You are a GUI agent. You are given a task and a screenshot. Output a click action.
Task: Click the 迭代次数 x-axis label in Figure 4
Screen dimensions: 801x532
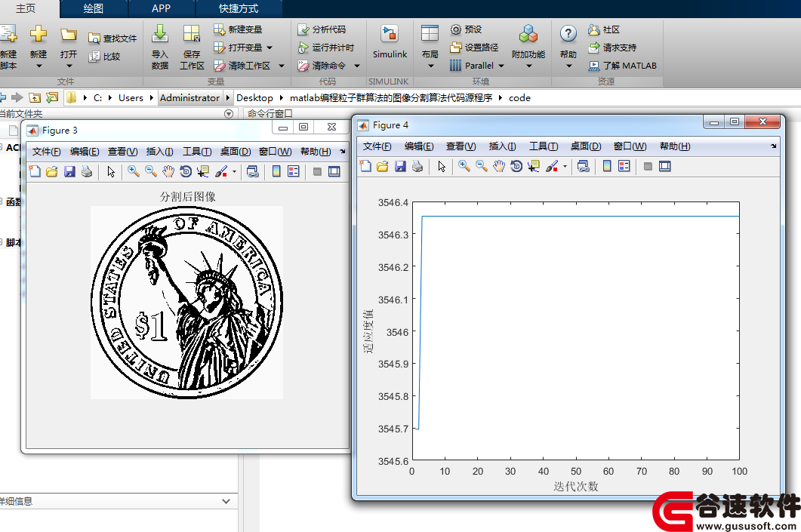576,487
